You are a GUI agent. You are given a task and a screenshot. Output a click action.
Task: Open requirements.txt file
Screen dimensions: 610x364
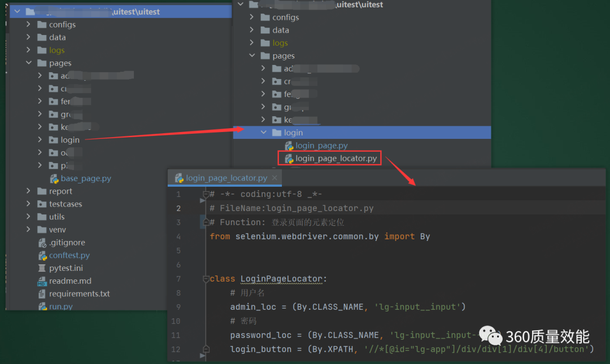coord(80,293)
